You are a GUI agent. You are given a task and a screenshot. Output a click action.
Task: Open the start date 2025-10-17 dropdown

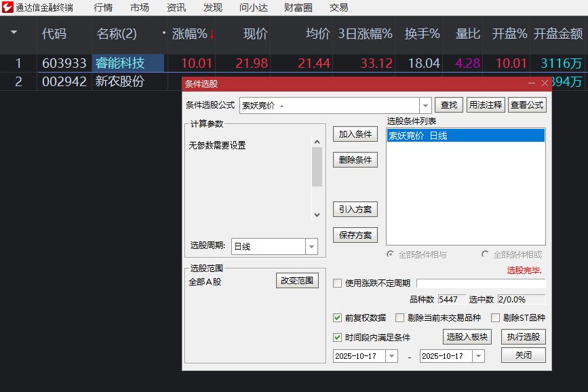(392, 355)
